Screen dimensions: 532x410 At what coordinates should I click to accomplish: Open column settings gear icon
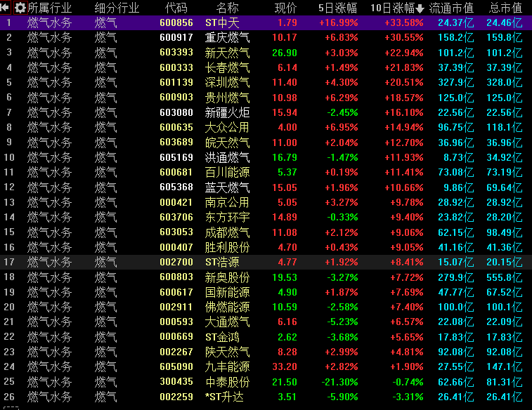[x=20, y=8]
